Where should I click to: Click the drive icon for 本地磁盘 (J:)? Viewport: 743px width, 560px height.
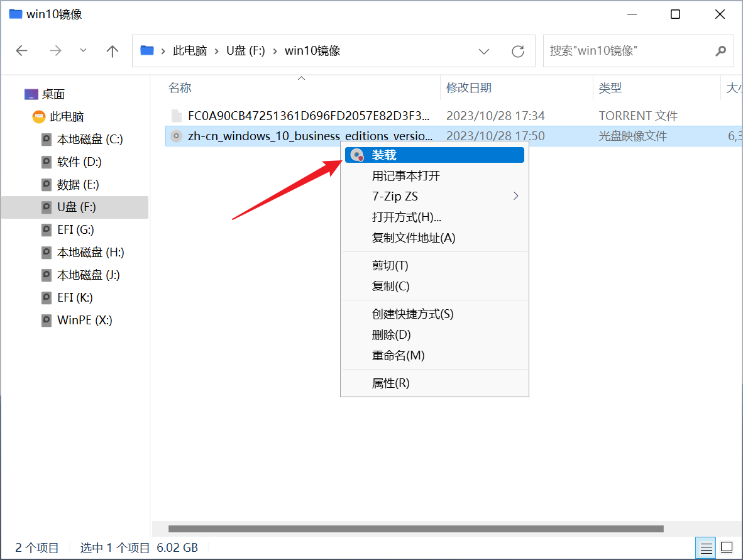pyautogui.click(x=47, y=275)
